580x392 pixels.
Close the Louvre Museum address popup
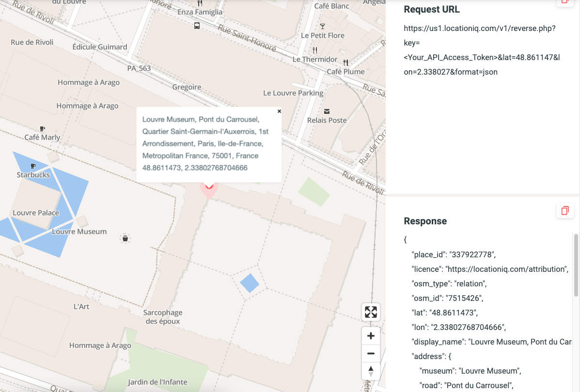click(279, 111)
